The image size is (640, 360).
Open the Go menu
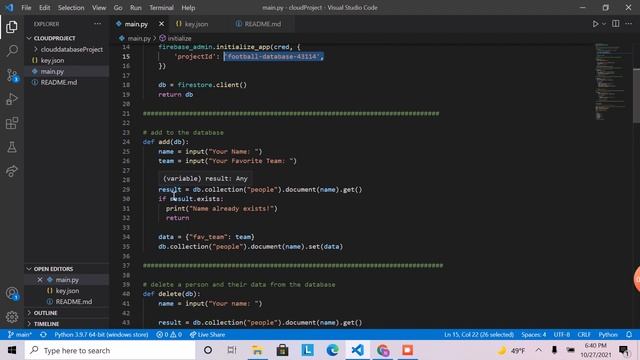click(118, 8)
